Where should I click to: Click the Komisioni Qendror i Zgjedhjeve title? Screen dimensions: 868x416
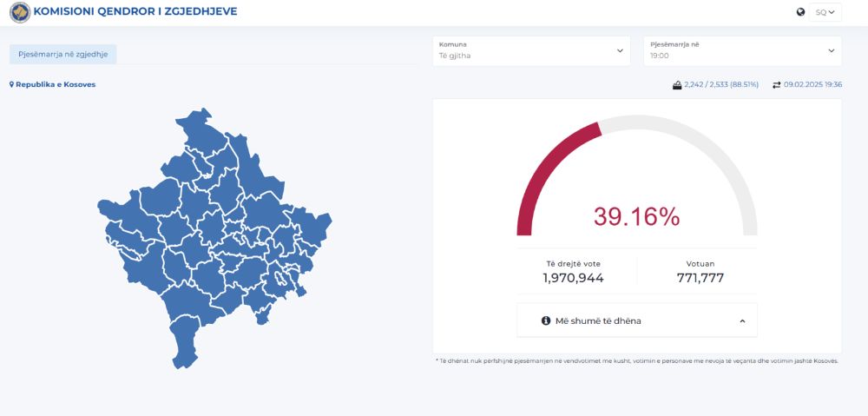tap(135, 12)
